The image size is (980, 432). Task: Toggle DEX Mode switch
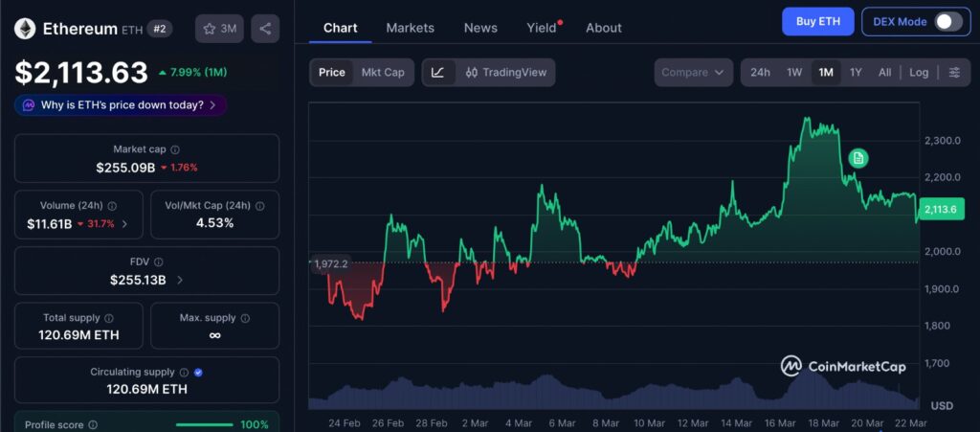click(948, 22)
